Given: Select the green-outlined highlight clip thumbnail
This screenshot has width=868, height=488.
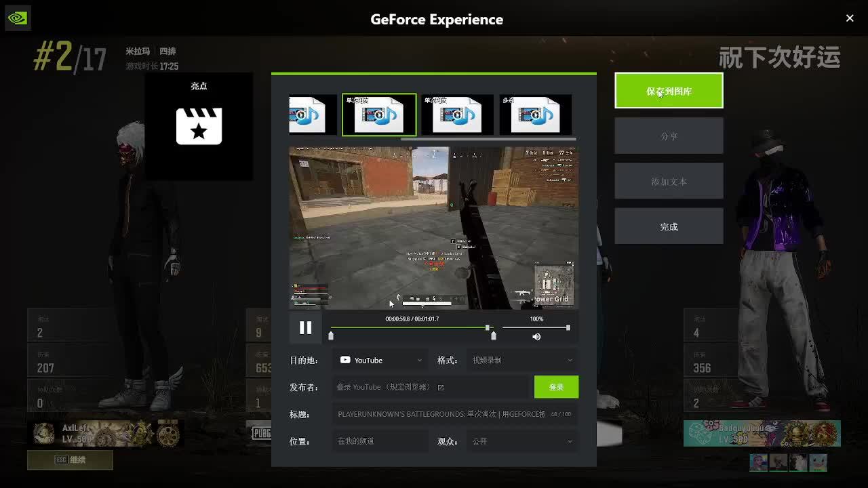Looking at the screenshot, I should [379, 115].
